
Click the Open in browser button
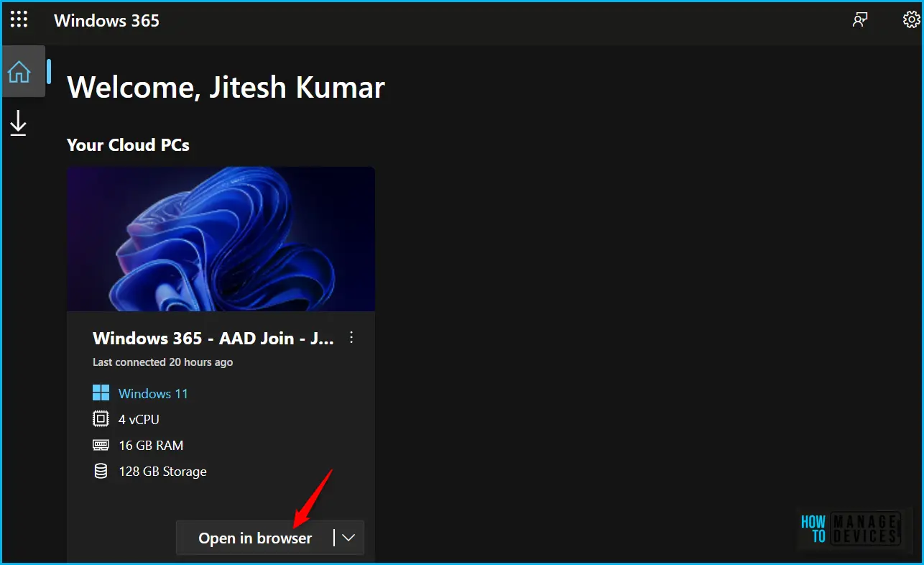point(255,538)
